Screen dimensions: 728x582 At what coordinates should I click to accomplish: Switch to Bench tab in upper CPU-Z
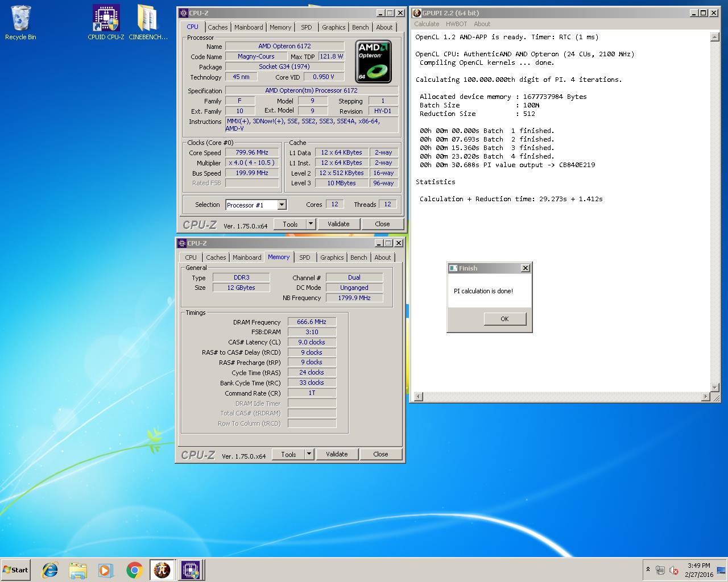360,27
